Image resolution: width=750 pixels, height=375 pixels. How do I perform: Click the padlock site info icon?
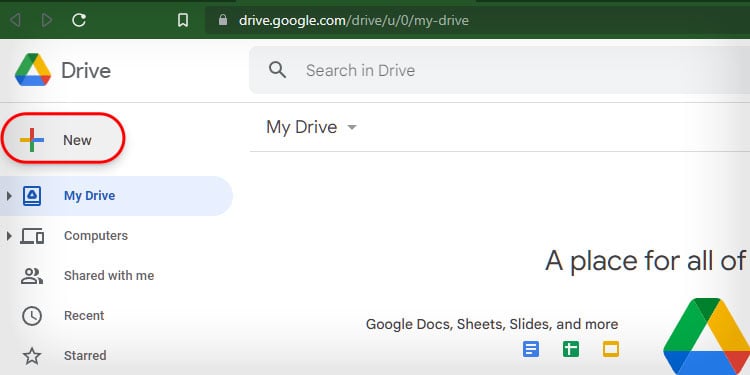pos(222,20)
